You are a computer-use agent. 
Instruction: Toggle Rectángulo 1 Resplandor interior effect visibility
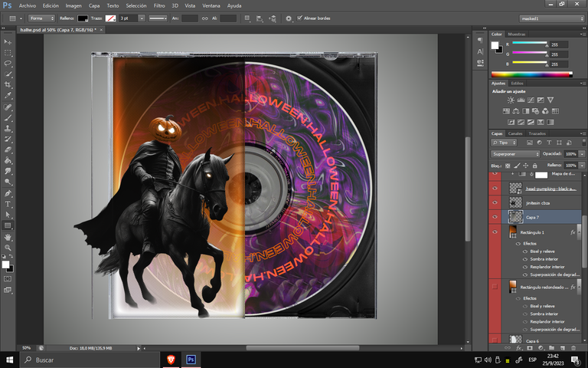(x=525, y=267)
